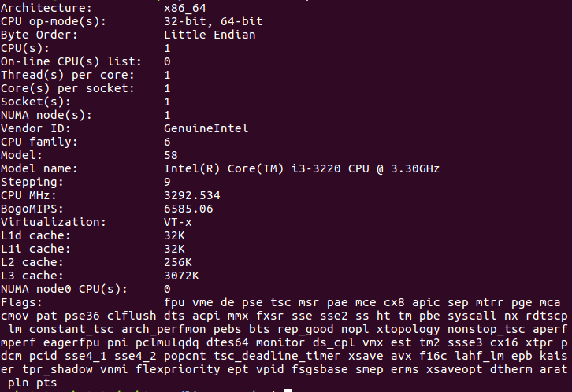Click the BogoMIPS value 6585.06

(188, 209)
